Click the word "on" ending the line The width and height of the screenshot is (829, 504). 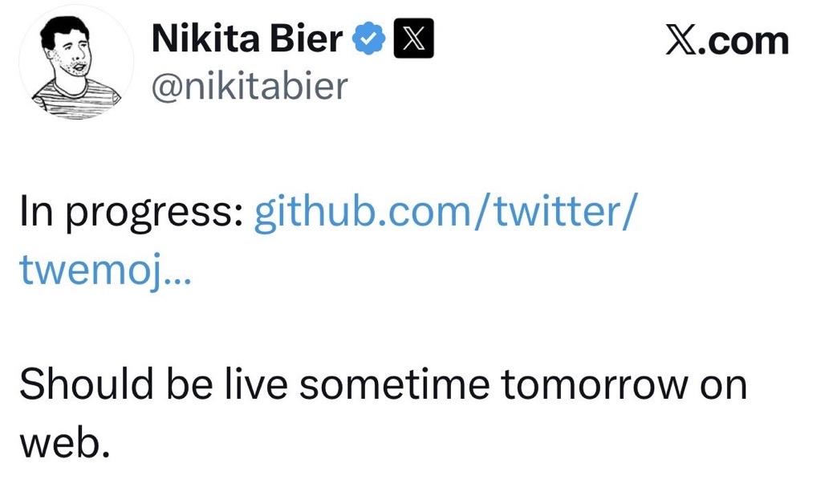coord(723,386)
